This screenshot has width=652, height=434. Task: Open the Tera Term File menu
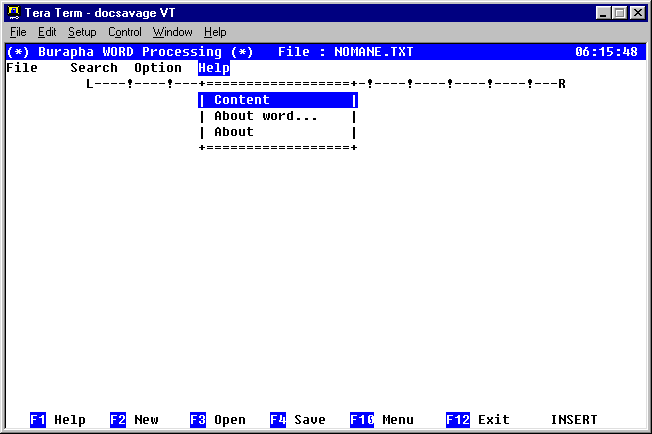click(18, 32)
